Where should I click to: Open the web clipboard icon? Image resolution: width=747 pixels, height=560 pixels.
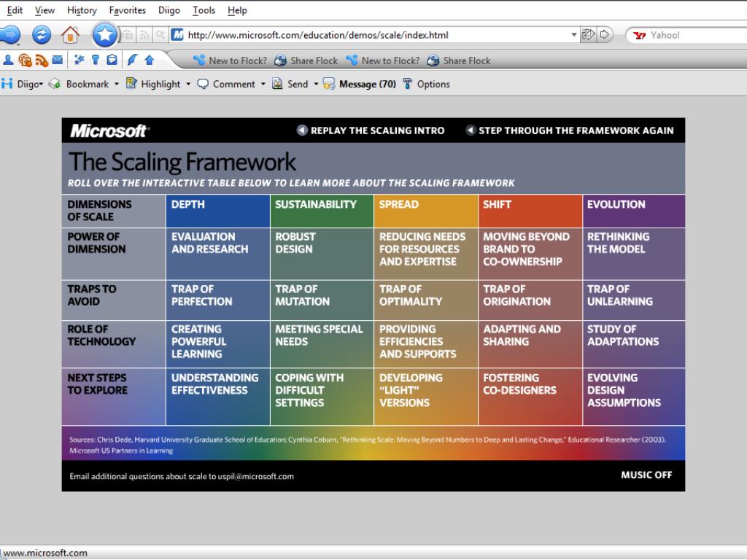click(112, 60)
